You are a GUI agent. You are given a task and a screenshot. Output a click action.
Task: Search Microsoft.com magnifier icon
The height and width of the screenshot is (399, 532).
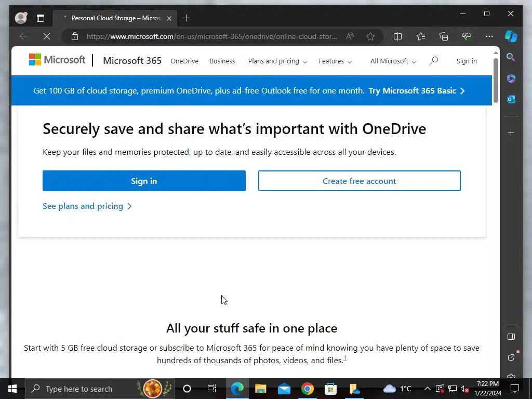tap(434, 61)
